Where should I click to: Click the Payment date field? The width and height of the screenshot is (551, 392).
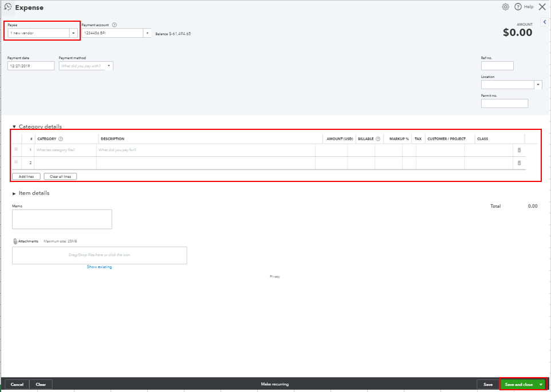coord(31,66)
